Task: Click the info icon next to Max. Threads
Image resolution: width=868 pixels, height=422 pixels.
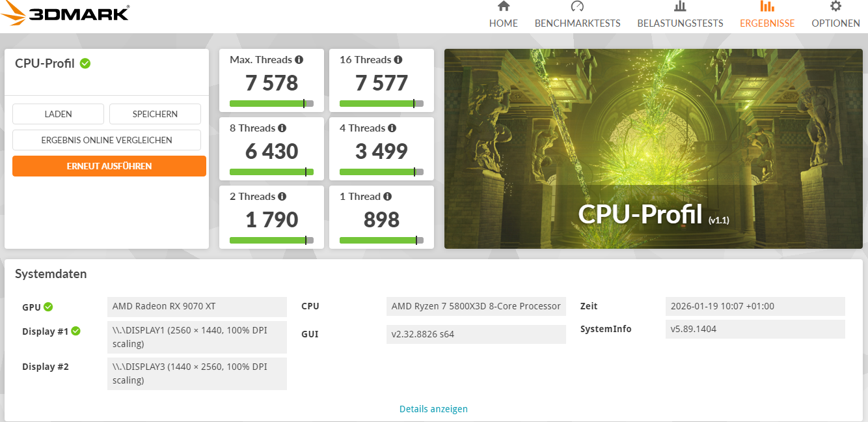Action: (x=299, y=59)
